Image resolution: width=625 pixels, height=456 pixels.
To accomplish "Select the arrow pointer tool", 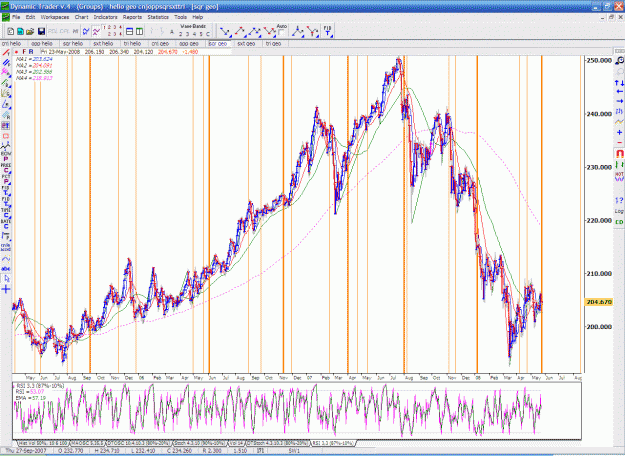I will pyautogui.click(x=6, y=279).
